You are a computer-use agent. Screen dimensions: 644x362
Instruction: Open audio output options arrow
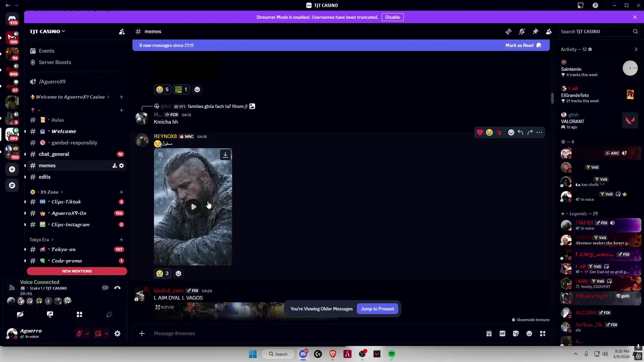[x=106, y=334]
